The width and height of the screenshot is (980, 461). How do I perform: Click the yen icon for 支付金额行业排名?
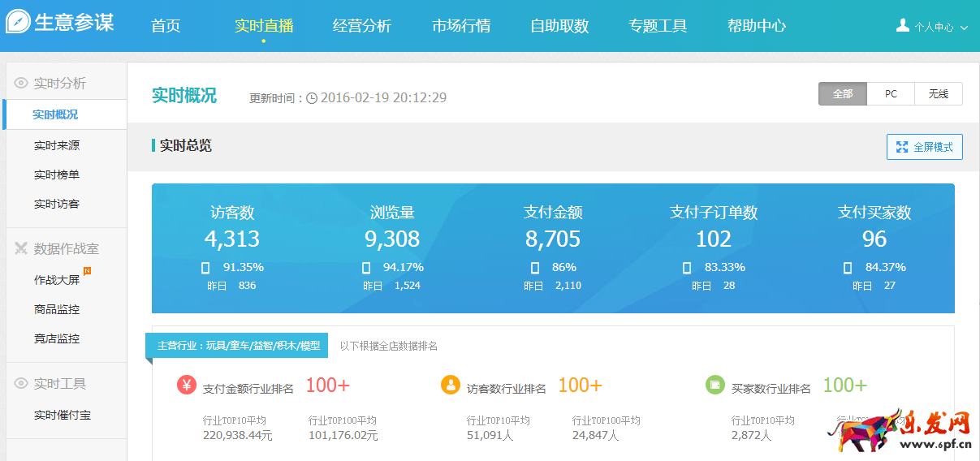187,385
